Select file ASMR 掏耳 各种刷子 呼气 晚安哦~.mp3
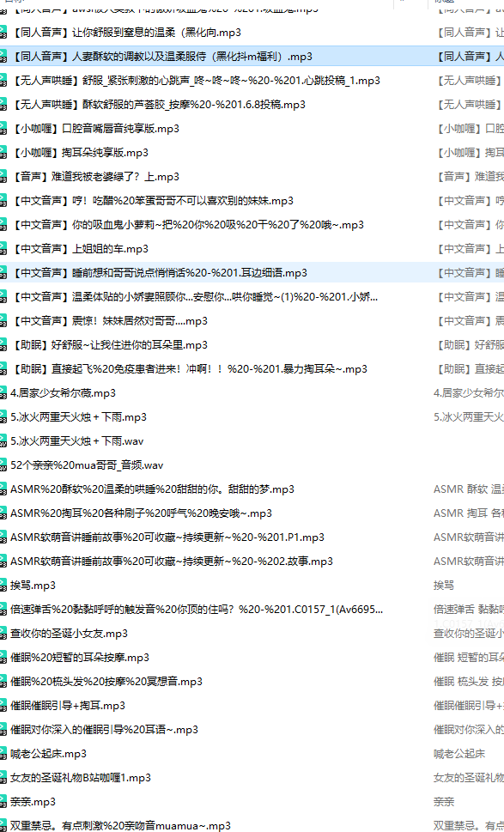The height and width of the screenshot is (832, 504). click(141, 513)
